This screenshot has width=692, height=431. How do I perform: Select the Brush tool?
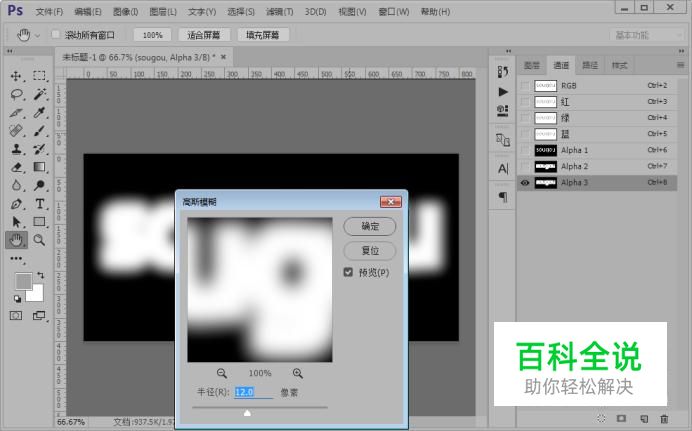(39, 131)
